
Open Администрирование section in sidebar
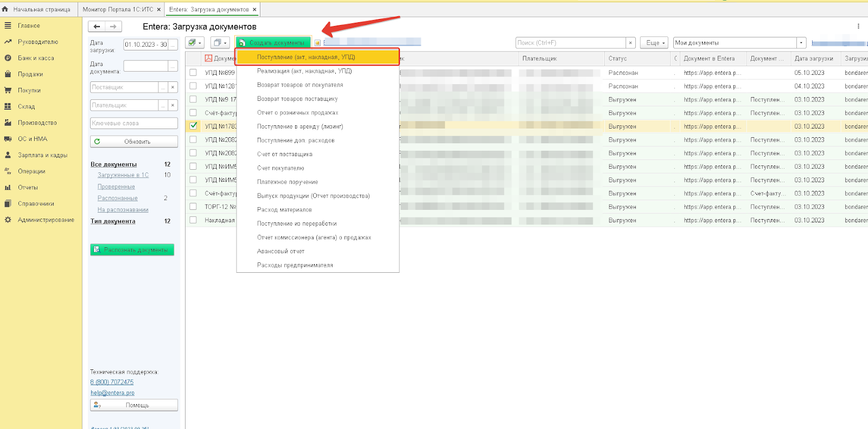click(46, 220)
